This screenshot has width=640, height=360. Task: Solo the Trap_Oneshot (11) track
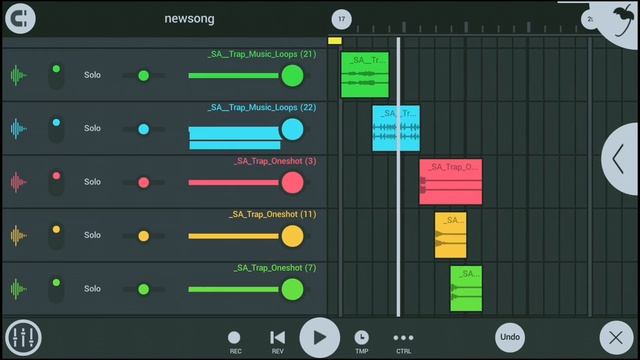[x=92, y=235]
